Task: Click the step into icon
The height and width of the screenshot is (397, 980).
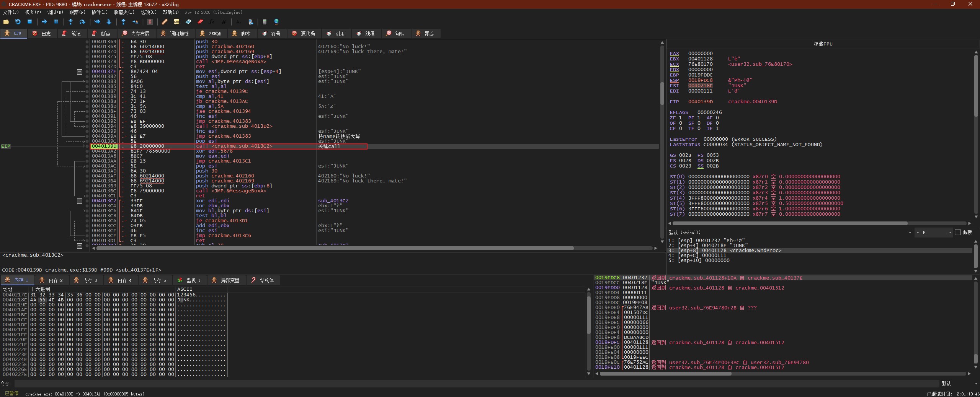Action: [x=70, y=22]
